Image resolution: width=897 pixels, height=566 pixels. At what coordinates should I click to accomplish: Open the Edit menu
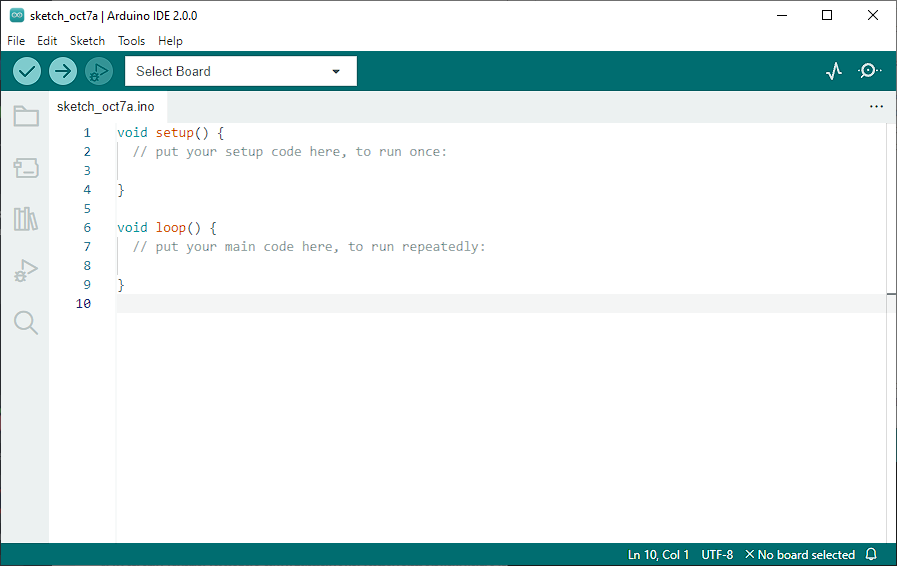(x=47, y=41)
